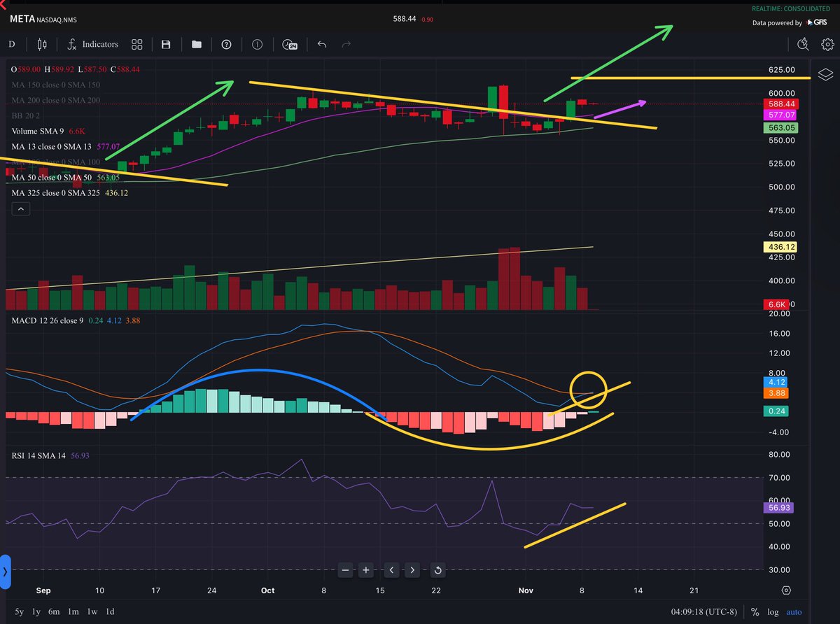Select the 1w time range
Screen dimensions: 840x624
point(92,611)
